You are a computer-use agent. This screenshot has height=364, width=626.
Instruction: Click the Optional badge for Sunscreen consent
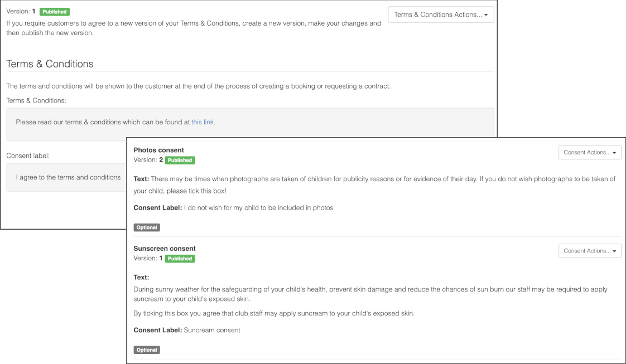click(x=147, y=350)
